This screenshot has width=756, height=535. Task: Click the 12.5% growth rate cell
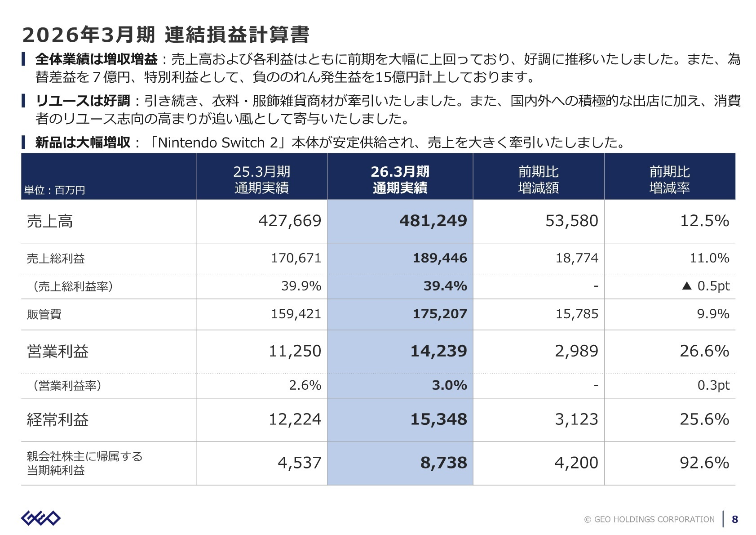tap(704, 221)
